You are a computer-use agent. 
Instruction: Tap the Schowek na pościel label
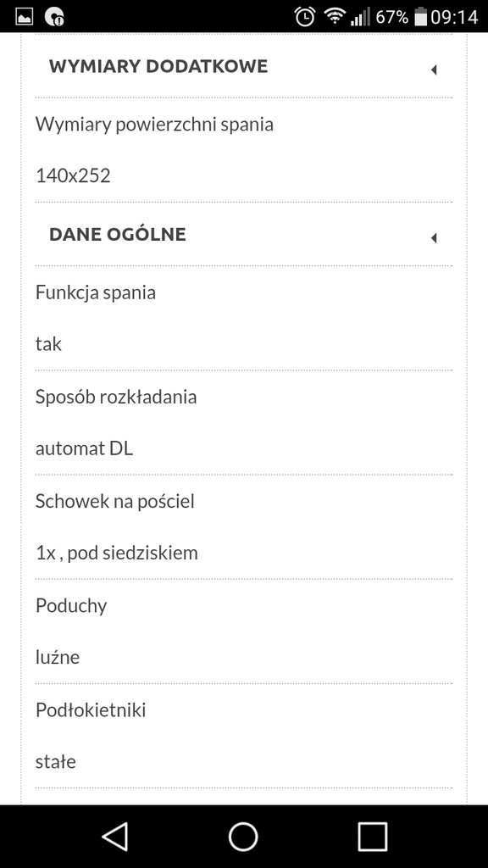(115, 501)
